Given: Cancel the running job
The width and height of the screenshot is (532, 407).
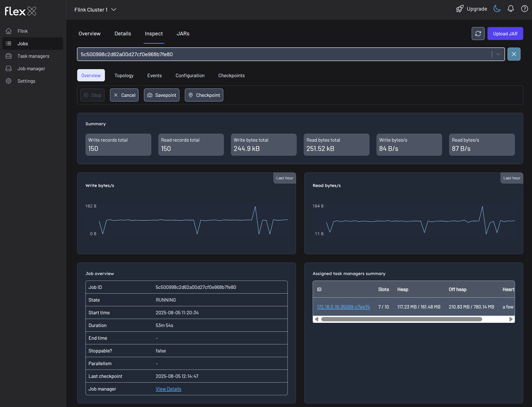Looking at the screenshot, I should tap(124, 95).
